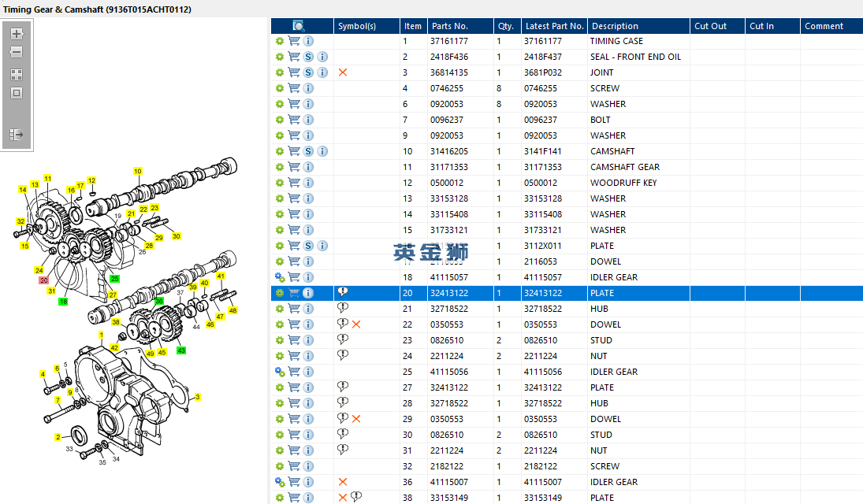The height and width of the screenshot is (504, 863).
Task: Zoom in on the parts diagram
Action: (17, 34)
